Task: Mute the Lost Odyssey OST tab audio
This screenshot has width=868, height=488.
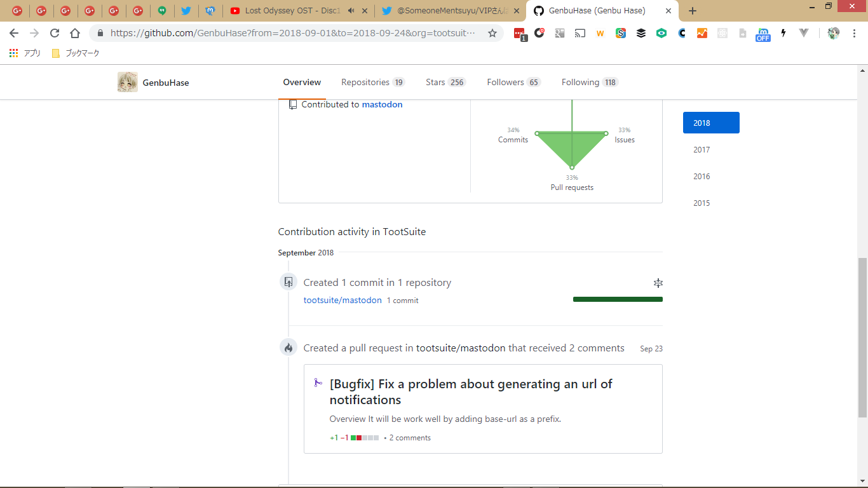Action: coord(351,11)
